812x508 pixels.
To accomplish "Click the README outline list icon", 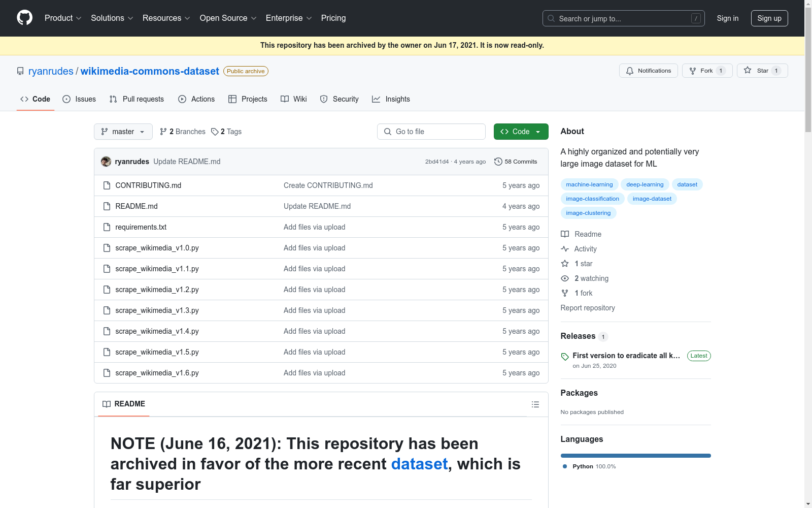I will click(535, 404).
